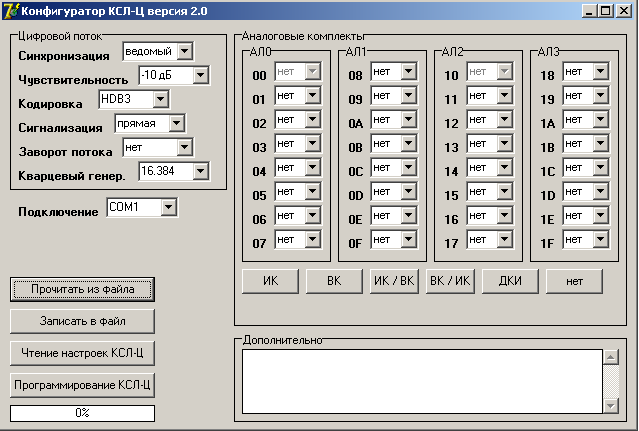Click the нет preset button
This screenshot has height=431, width=639.
(x=574, y=281)
